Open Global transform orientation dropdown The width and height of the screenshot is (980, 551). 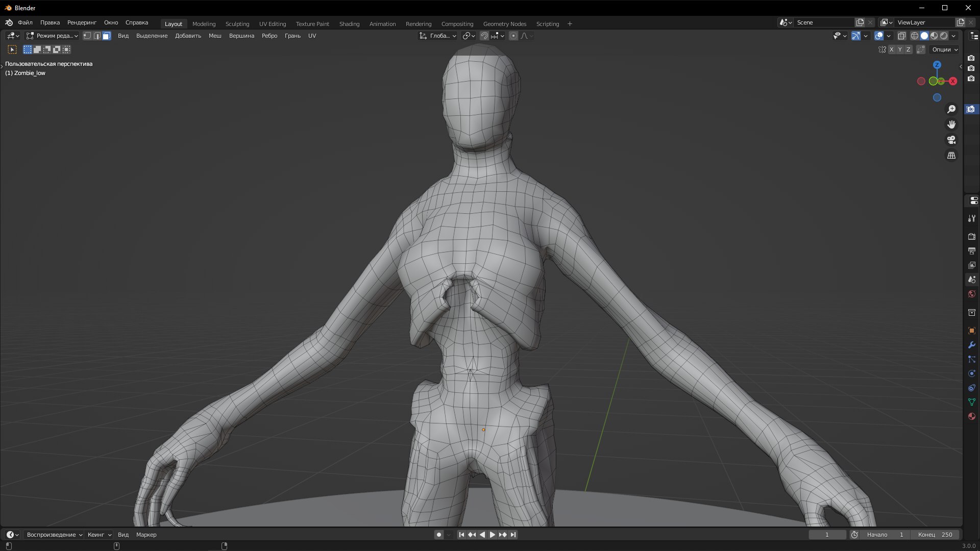[437, 36]
